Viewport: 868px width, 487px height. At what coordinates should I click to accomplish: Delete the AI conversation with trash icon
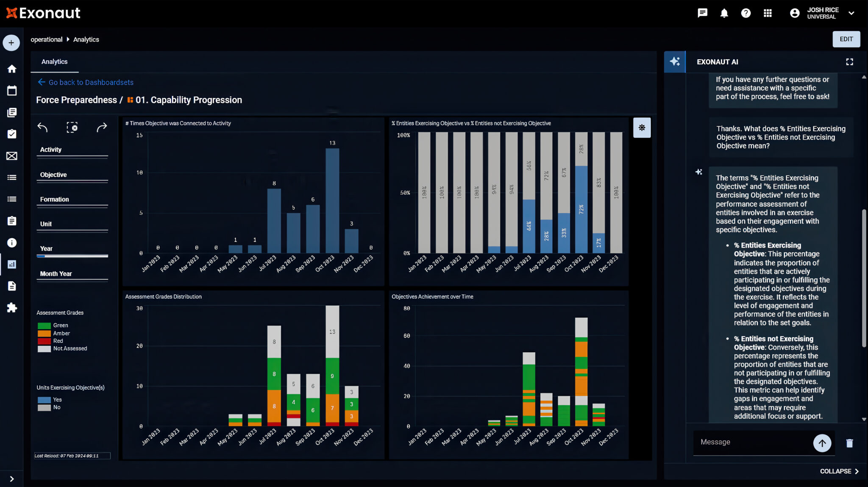pyautogui.click(x=849, y=443)
